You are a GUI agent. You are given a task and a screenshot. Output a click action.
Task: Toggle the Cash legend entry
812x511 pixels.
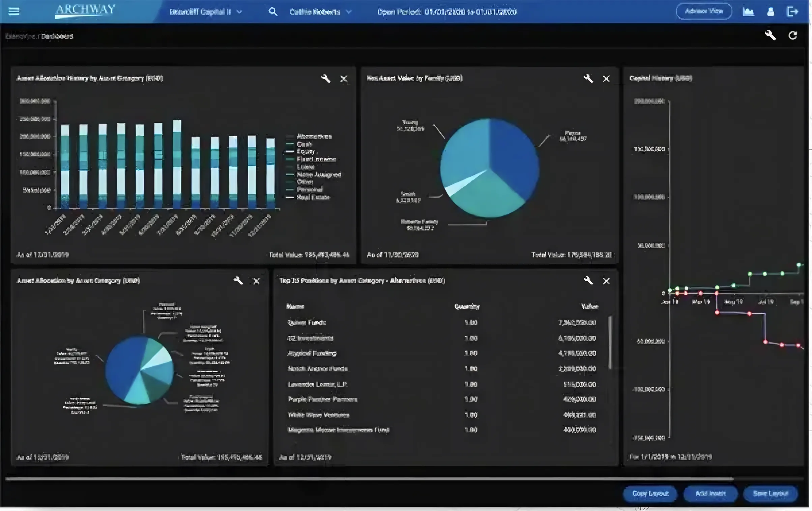[x=299, y=144]
